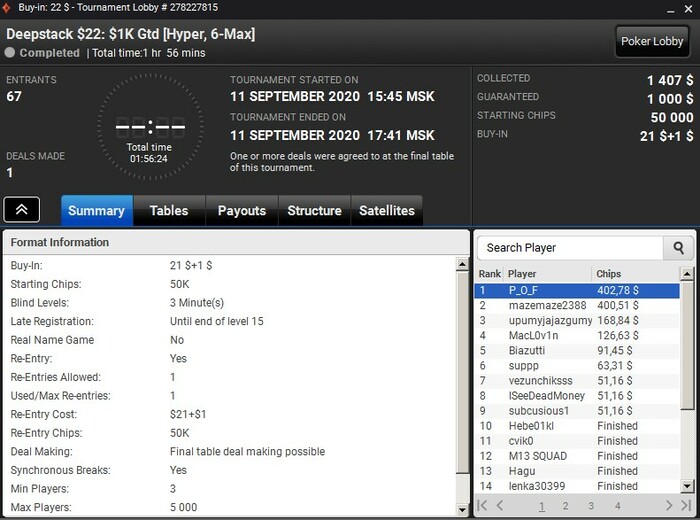The image size is (700, 520).
Task: Collapse the header with double chevron button
Action: click(x=21, y=209)
